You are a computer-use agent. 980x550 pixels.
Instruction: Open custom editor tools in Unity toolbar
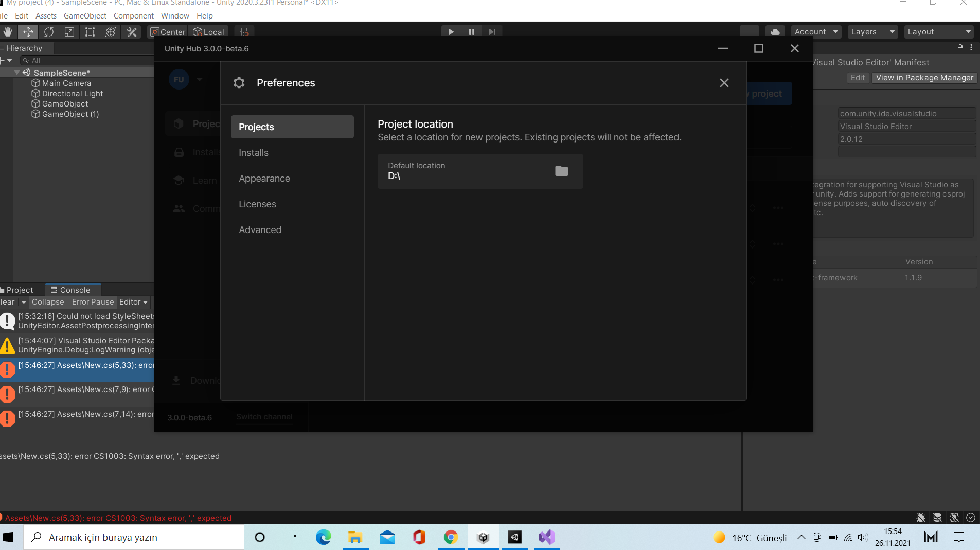(x=132, y=32)
